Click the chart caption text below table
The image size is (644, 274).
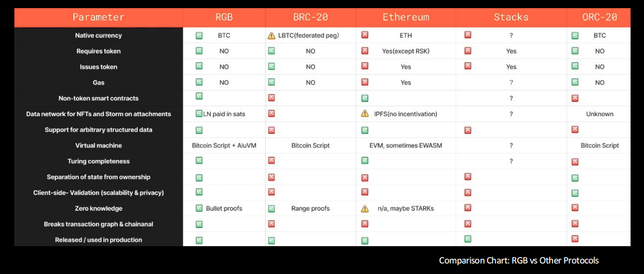click(519, 261)
